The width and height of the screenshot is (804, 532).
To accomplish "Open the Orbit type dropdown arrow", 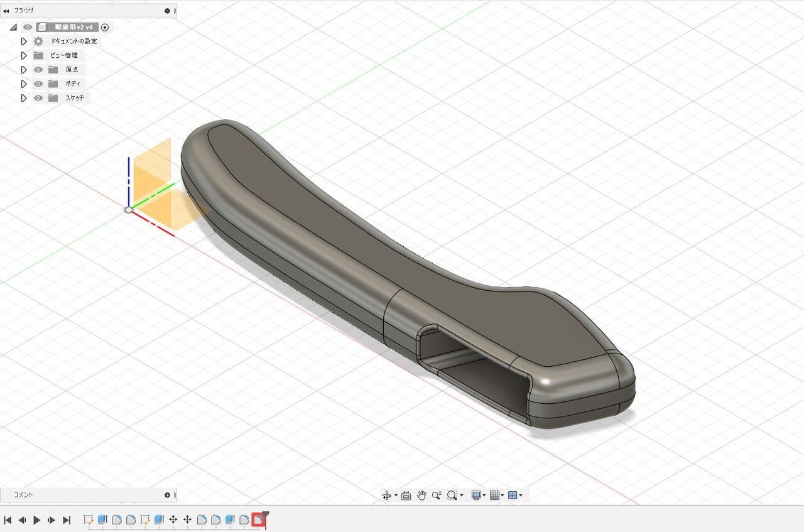I will tap(396, 496).
